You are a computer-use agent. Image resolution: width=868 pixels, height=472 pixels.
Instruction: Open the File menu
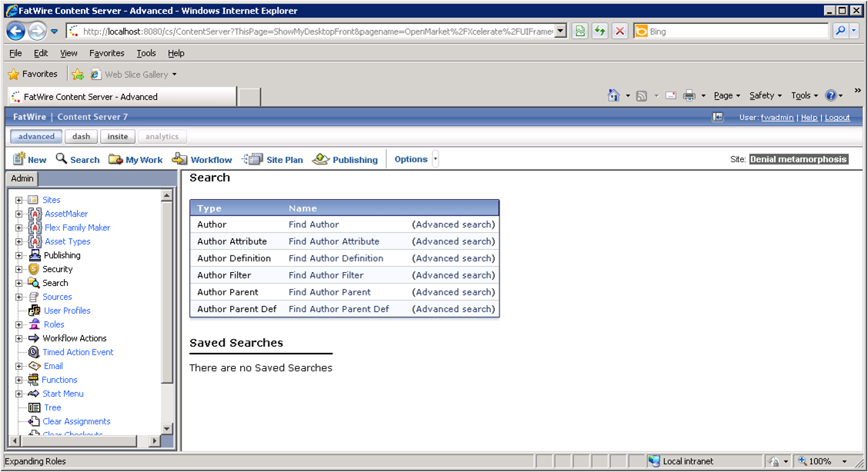pyautogui.click(x=15, y=53)
